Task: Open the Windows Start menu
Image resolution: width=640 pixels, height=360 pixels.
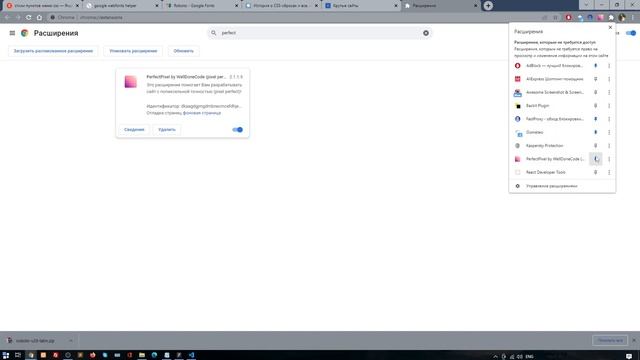Action: [6, 355]
